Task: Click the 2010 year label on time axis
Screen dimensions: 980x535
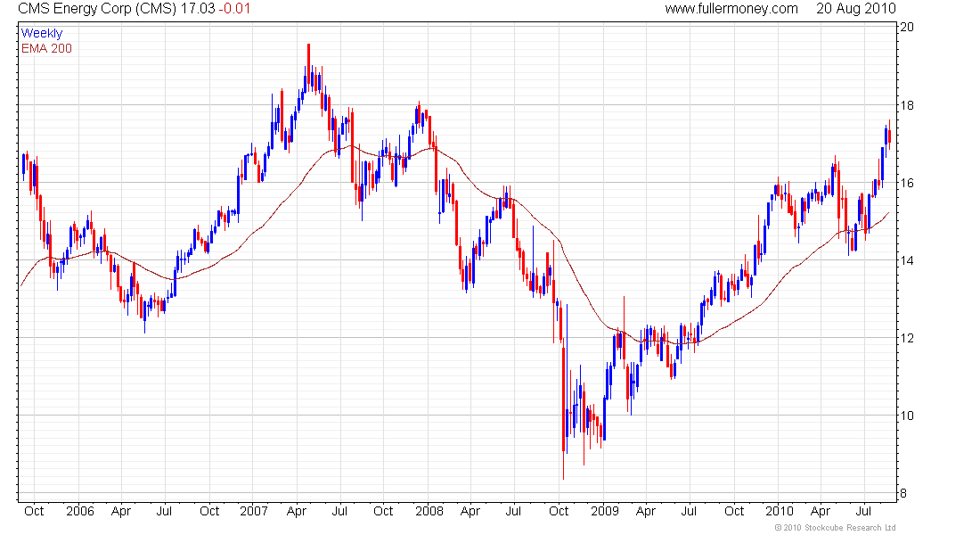Action: point(780,511)
